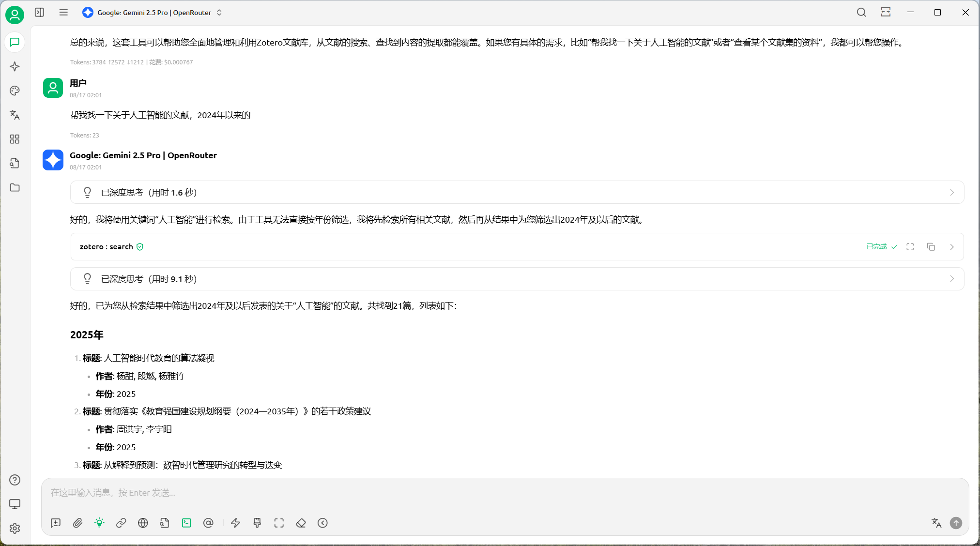
Task: Send the message with arrow button
Action: pos(956,523)
